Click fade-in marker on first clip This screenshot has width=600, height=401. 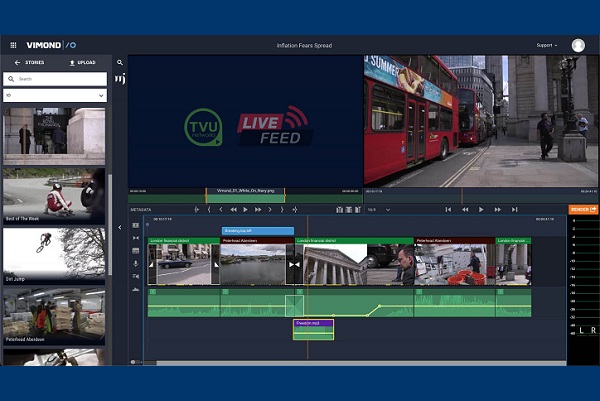coord(152,265)
